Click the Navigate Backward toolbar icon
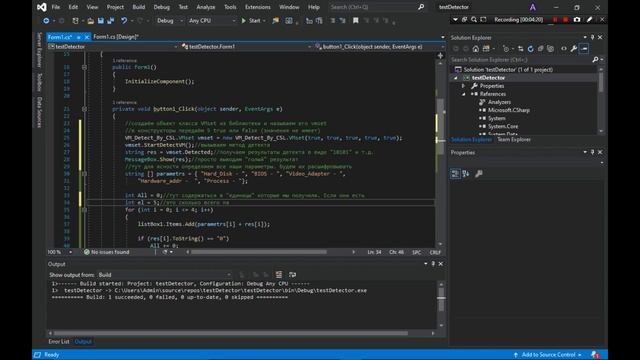The height and width of the screenshot is (360, 640). click(46, 20)
